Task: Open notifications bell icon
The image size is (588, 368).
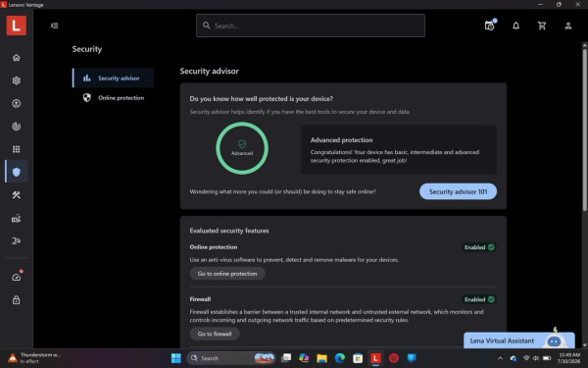Action: coord(516,26)
